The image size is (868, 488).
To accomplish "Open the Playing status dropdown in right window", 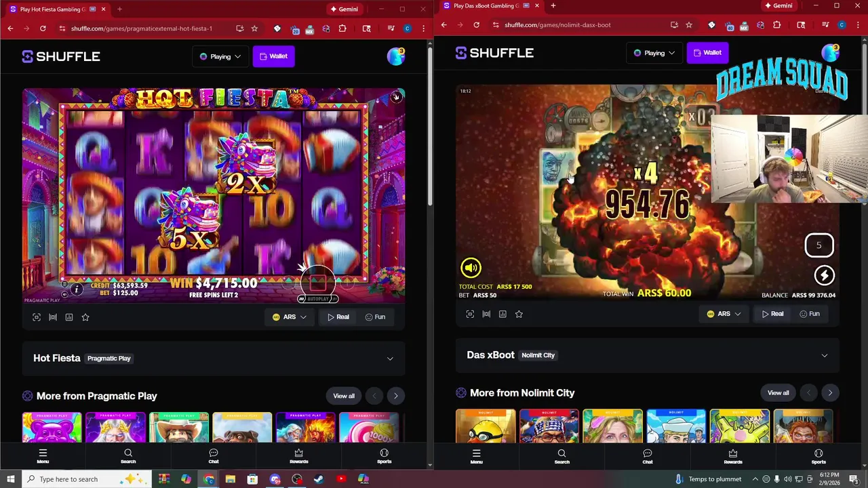I will tap(654, 53).
